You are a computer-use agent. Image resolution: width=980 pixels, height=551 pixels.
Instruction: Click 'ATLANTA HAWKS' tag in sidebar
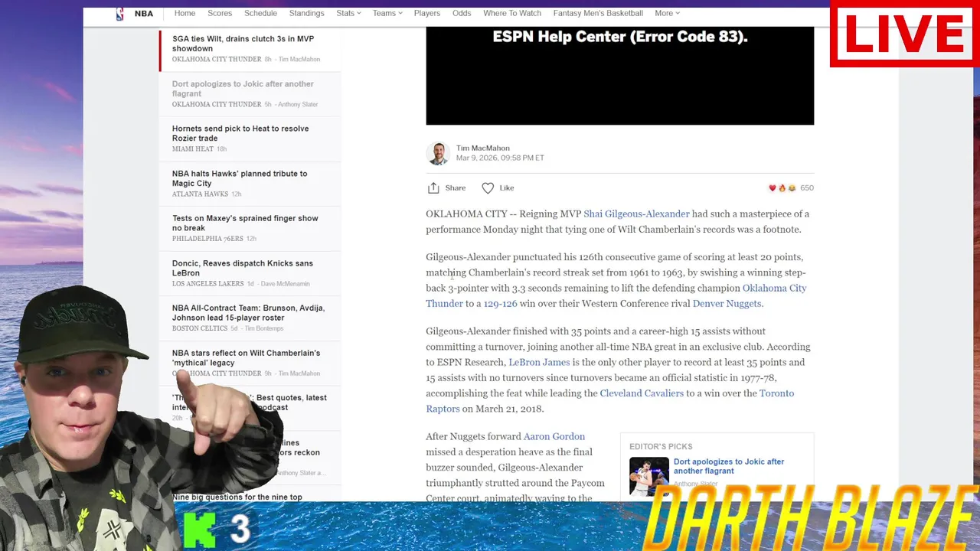(200, 194)
